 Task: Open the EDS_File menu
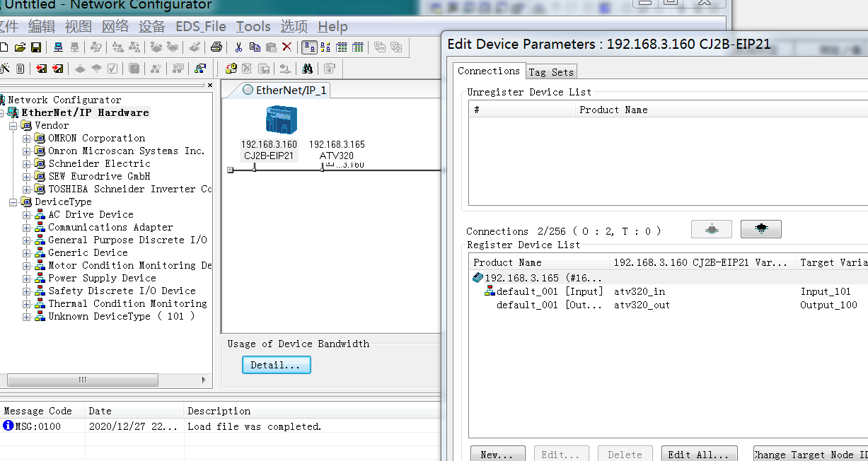201,27
